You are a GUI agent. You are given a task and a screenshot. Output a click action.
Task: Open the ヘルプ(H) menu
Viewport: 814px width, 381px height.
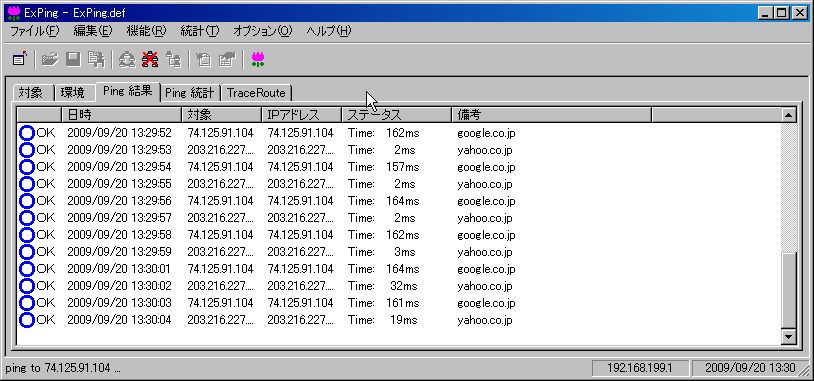click(x=329, y=31)
